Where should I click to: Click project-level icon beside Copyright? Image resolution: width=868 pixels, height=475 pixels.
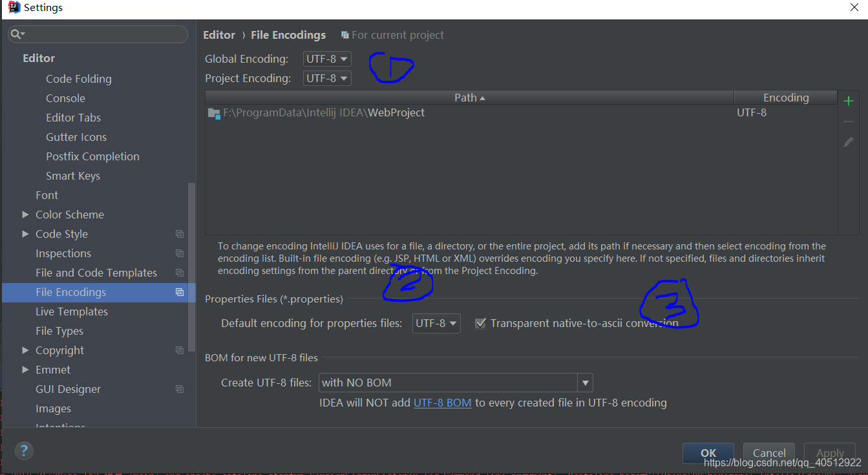click(x=180, y=350)
